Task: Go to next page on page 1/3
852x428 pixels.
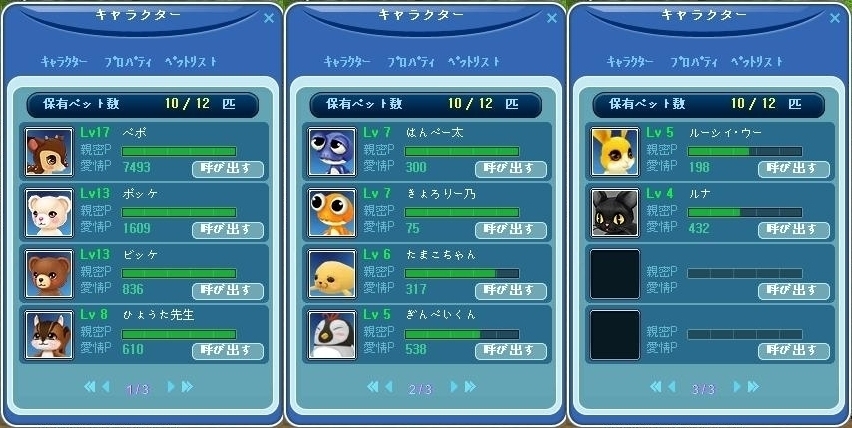Action: click(171, 387)
